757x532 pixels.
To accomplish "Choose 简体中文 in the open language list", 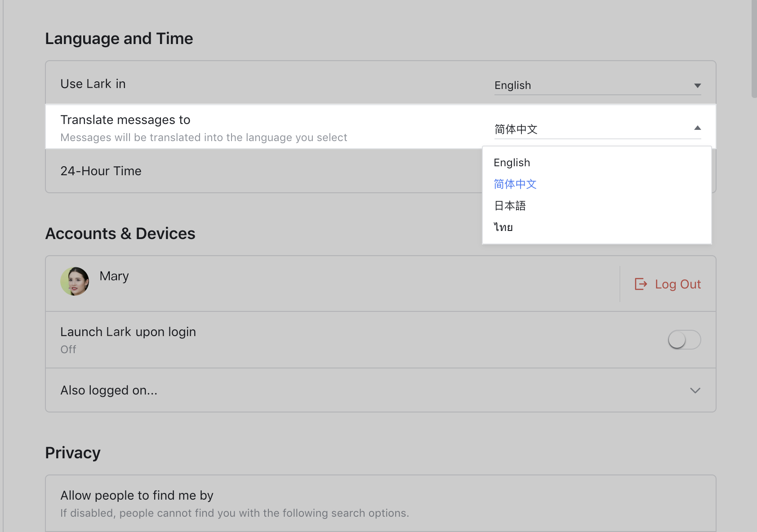I will (x=515, y=184).
